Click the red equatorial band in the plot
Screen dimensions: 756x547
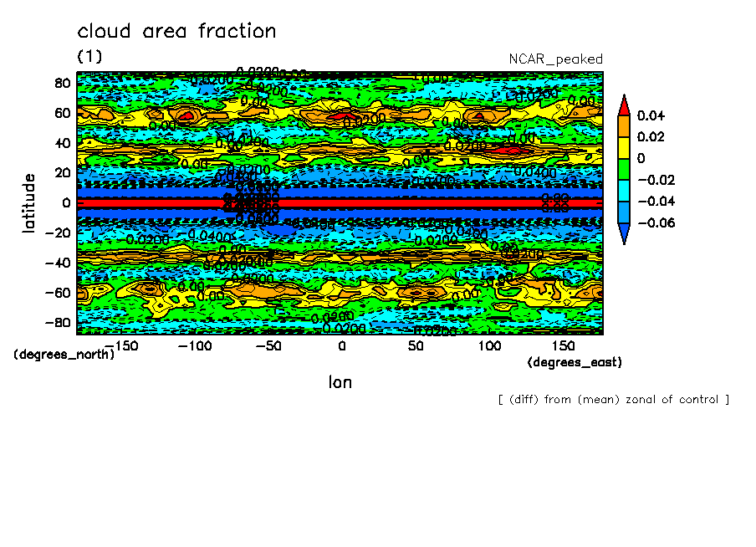(418, 203)
